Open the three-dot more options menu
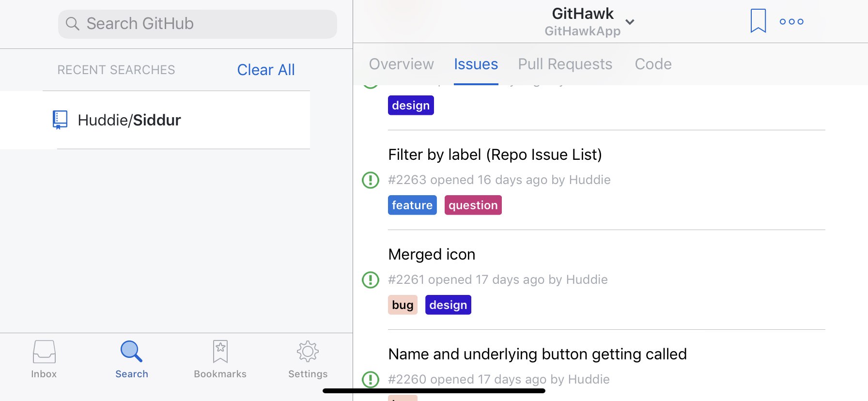Image resolution: width=868 pixels, height=401 pixels. pyautogui.click(x=791, y=21)
